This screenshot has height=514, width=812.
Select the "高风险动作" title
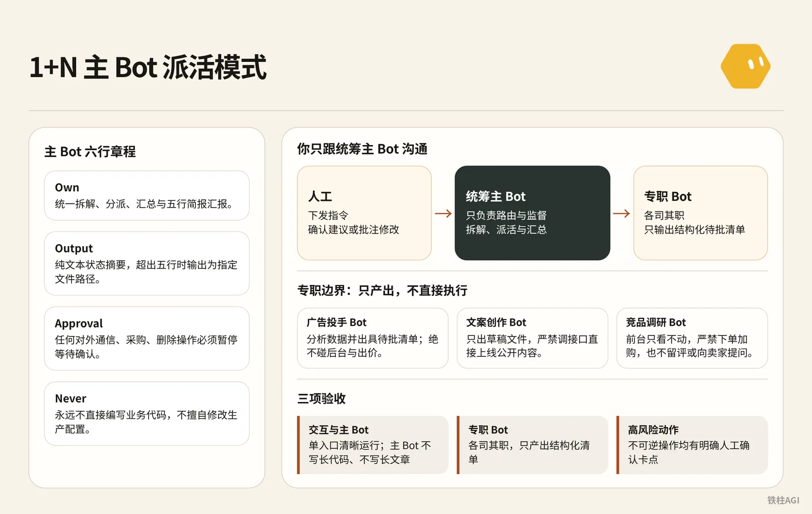coord(653,430)
